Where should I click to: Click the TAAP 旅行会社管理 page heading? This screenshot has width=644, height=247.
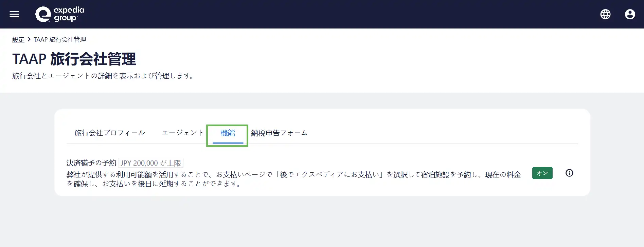point(74,59)
